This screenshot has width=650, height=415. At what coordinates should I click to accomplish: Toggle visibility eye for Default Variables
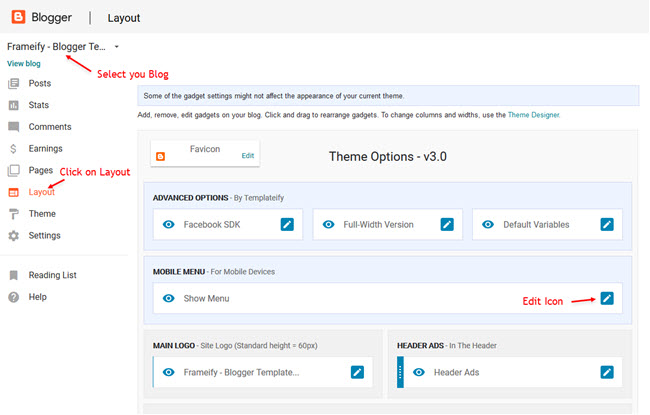[x=488, y=224]
